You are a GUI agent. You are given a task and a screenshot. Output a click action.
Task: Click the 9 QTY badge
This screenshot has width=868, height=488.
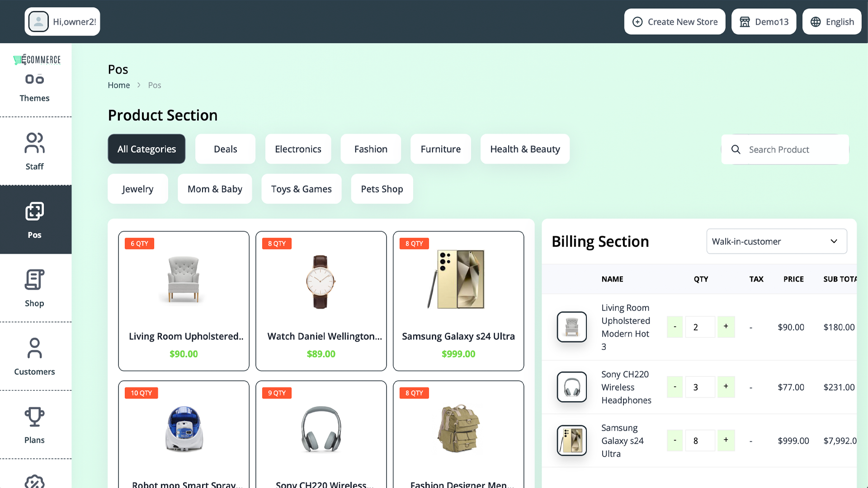pos(277,393)
